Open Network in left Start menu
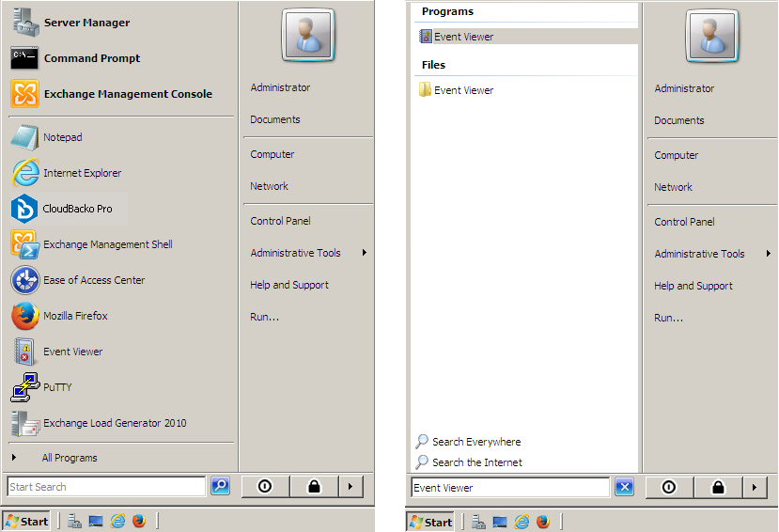The image size is (779, 532). (269, 186)
